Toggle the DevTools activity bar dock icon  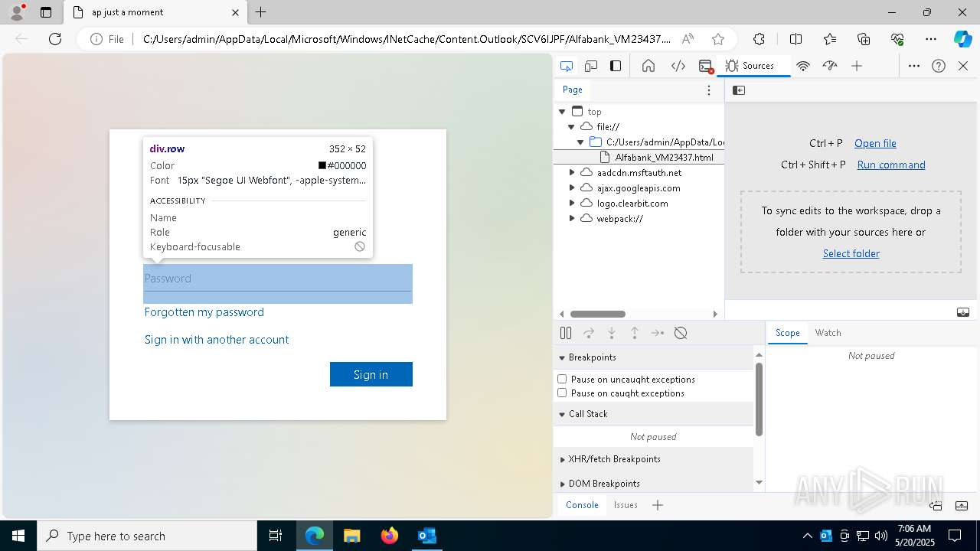click(x=616, y=66)
